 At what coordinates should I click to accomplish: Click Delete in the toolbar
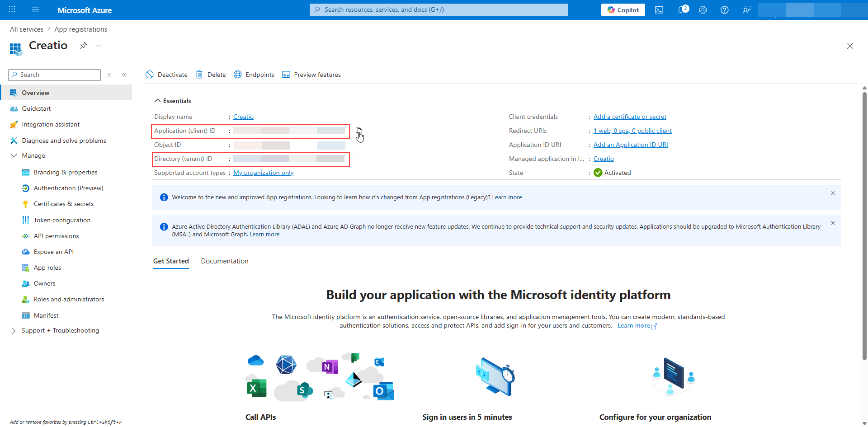click(211, 75)
